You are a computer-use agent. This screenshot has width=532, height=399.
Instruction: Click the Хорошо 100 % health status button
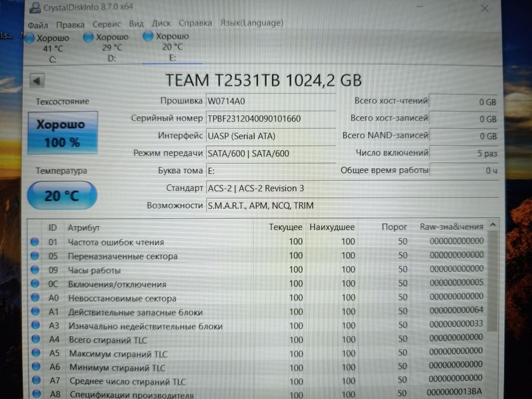click(63, 133)
